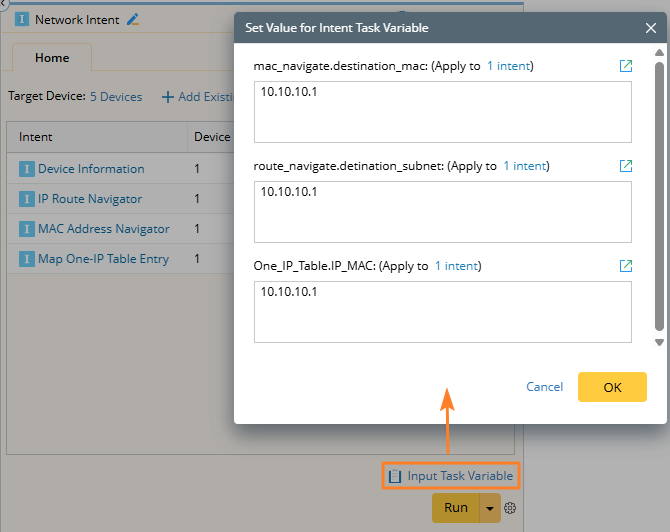The width and height of the screenshot is (670, 532).
Task: Click the edit pencil beside Network Intent
Action: tap(134, 19)
